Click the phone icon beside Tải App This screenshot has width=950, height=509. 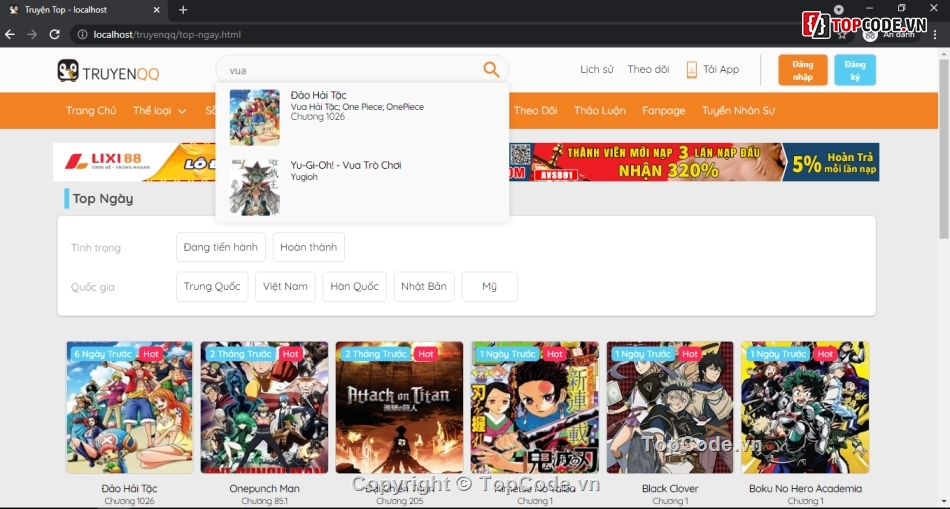[691, 70]
